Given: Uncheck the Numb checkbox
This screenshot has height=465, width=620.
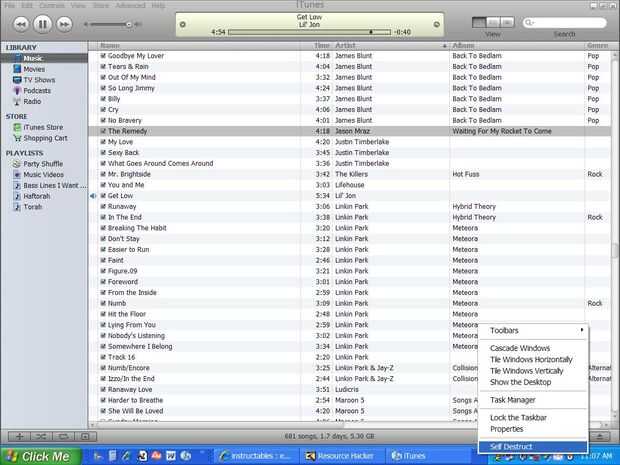Looking at the screenshot, I should coord(103,303).
